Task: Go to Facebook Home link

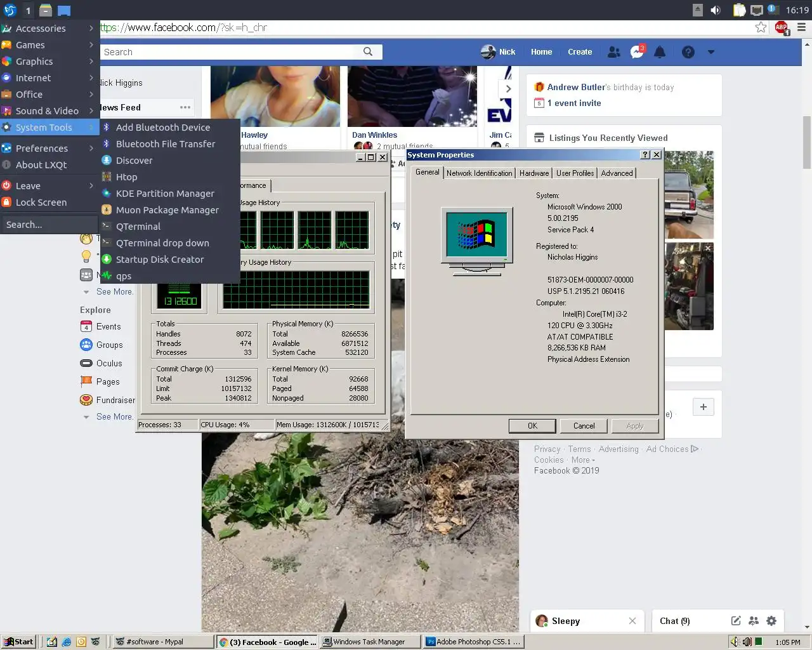Action: (541, 52)
